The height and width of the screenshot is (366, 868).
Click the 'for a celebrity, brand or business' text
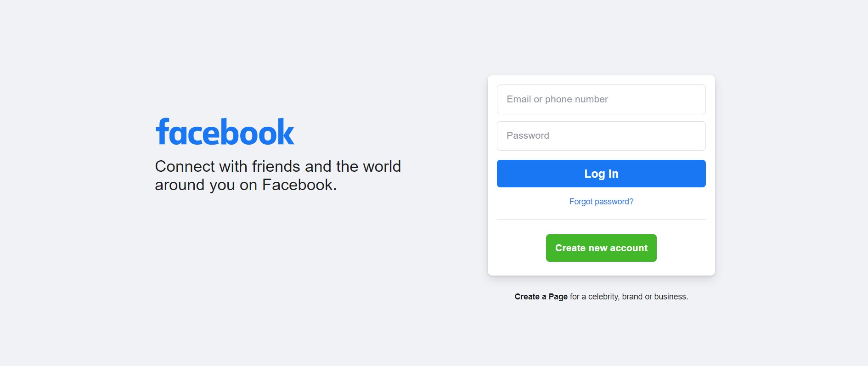[x=629, y=297]
